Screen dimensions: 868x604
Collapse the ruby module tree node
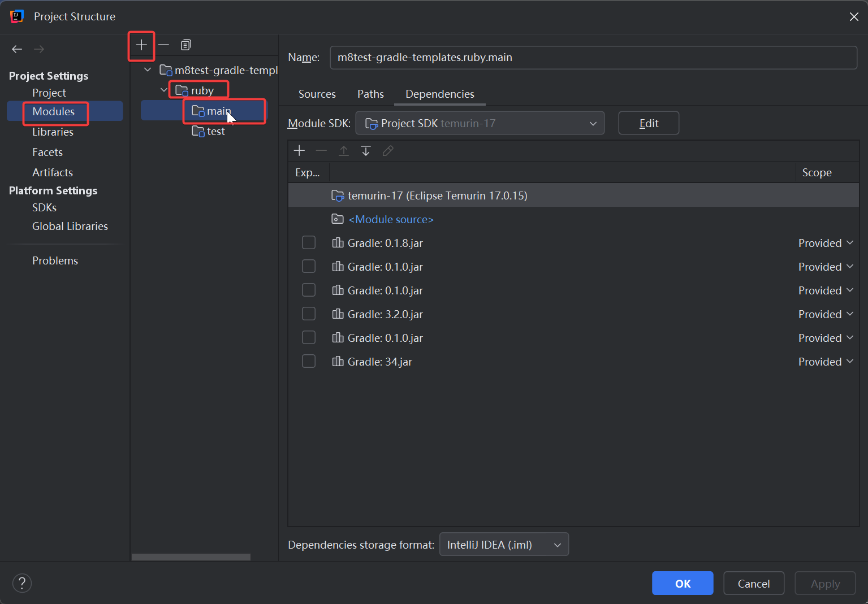click(164, 90)
